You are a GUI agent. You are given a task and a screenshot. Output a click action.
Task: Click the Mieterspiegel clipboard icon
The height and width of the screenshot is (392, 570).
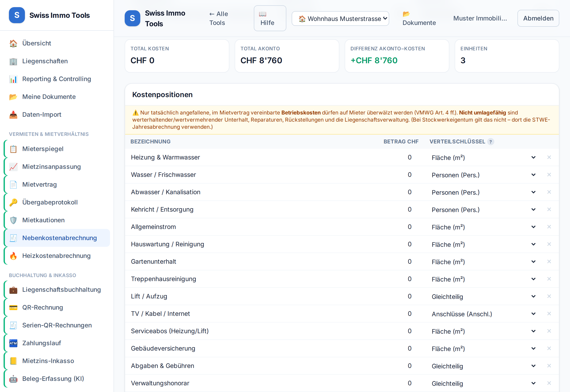[13, 149]
